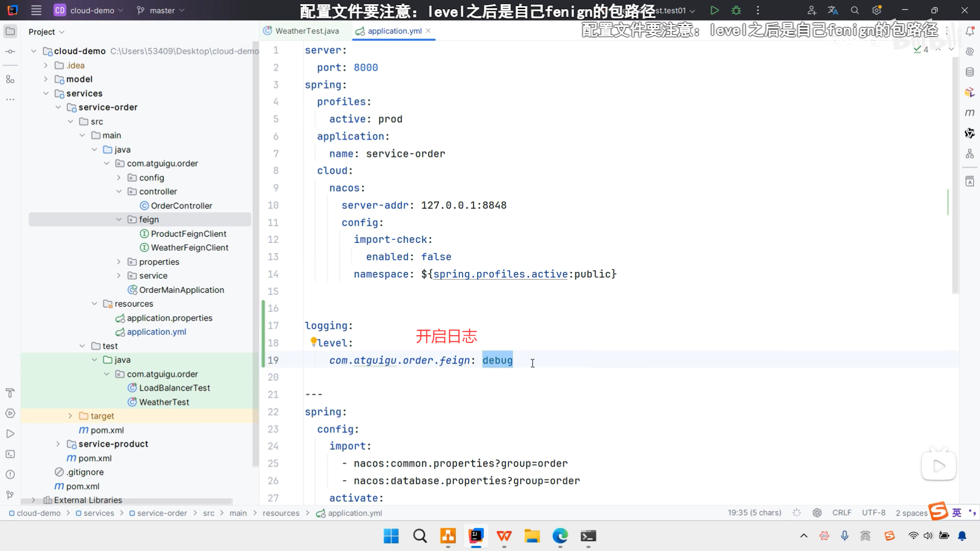980x551 pixels.
Task: Run the application with the green play button
Action: click(x=715, y=10)
